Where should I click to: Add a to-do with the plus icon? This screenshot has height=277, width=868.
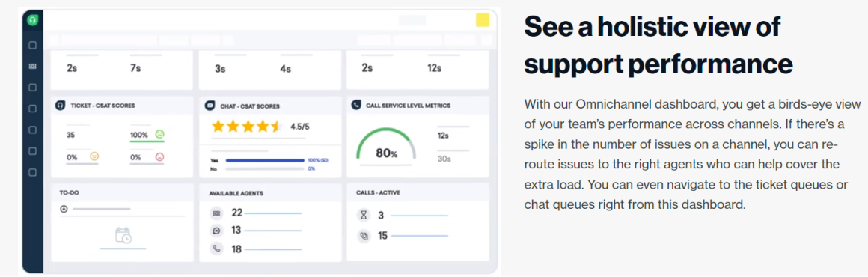coord(64,209)
